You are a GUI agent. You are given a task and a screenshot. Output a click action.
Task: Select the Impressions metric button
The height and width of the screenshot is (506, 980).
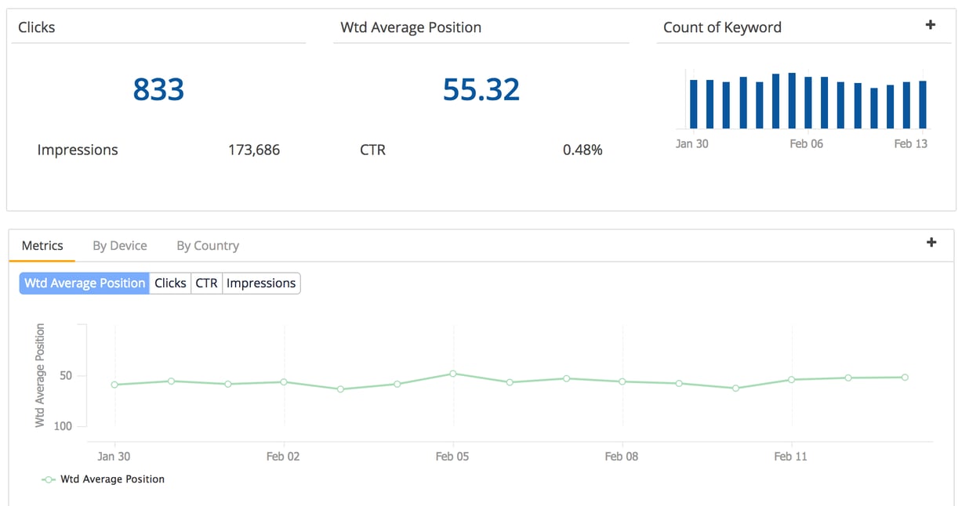(x=261, y=283)
